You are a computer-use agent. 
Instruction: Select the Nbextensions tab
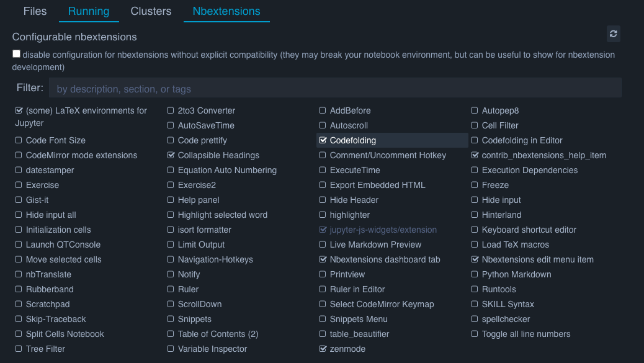(226, 11)
